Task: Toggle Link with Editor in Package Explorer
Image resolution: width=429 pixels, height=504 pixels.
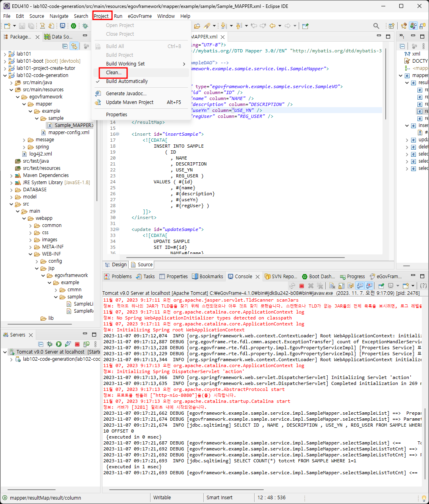Action: point(74,46)
